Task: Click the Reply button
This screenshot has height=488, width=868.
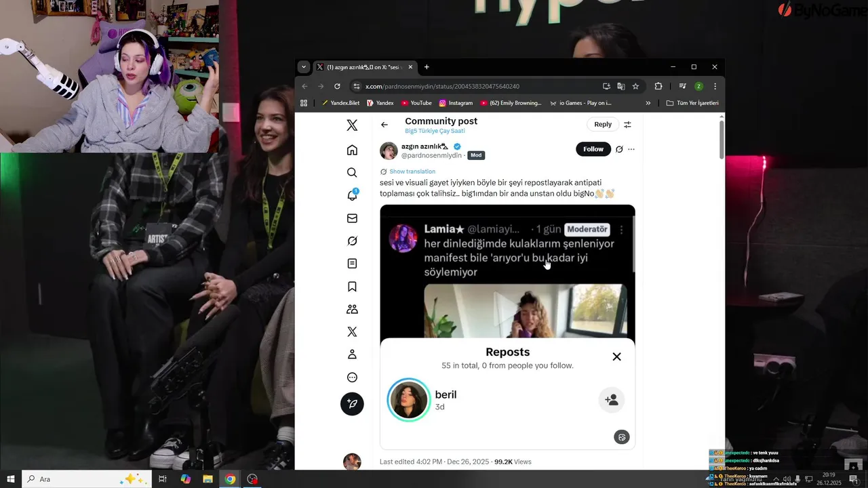Action: tap(603, 124)
